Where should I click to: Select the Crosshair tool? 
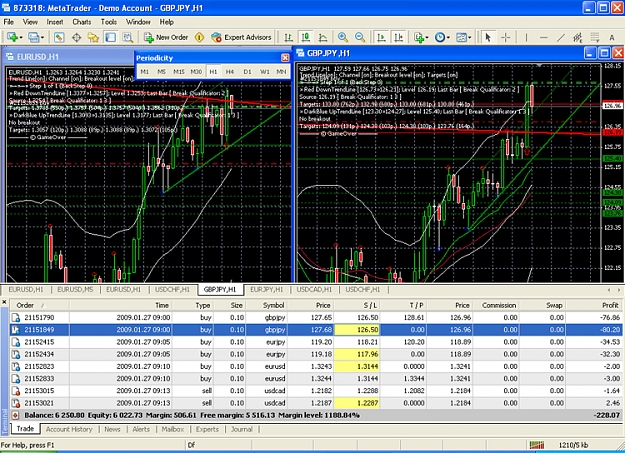tap(505, 37)
